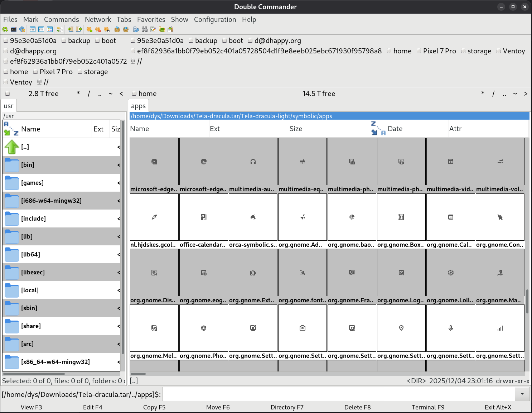Open file search with the binoculars icon
The height and width of the screenshot is (413, 532).
(x=145, y=29)
